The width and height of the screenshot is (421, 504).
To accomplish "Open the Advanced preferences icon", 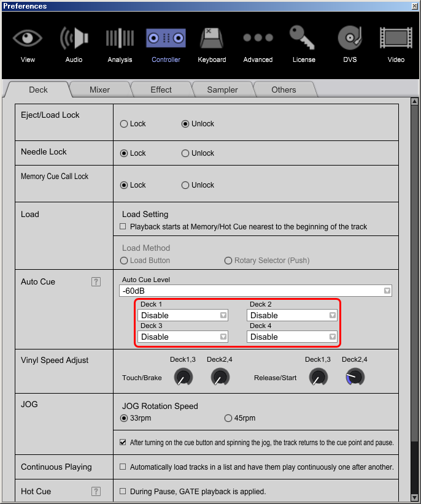I will point(258,38).
